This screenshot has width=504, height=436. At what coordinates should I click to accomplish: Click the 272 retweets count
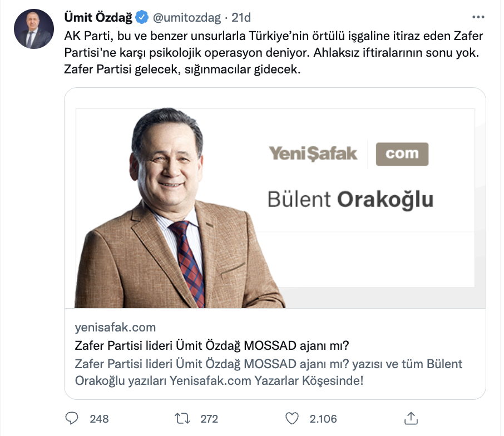[209, 419]
